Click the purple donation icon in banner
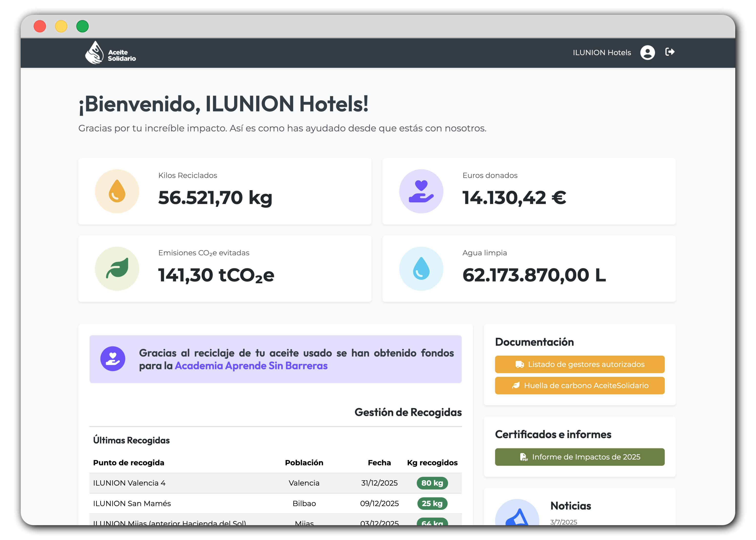 113,359
